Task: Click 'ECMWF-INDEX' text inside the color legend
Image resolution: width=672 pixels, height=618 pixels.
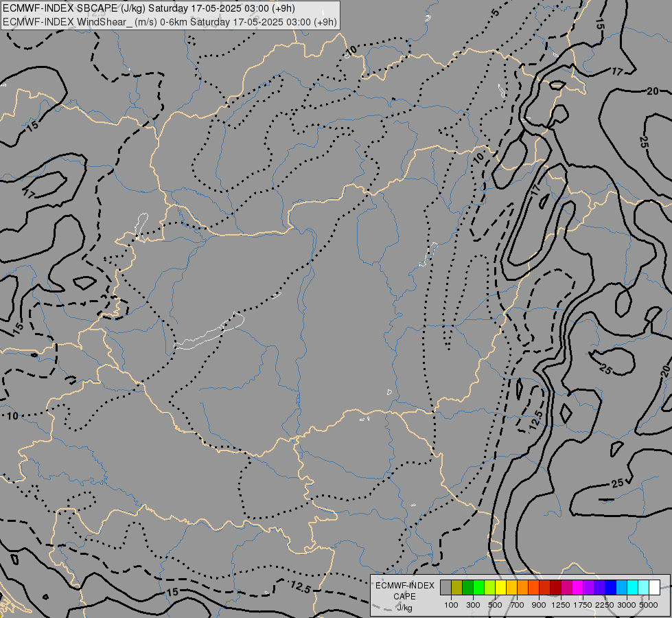Action: pos(404,586)
